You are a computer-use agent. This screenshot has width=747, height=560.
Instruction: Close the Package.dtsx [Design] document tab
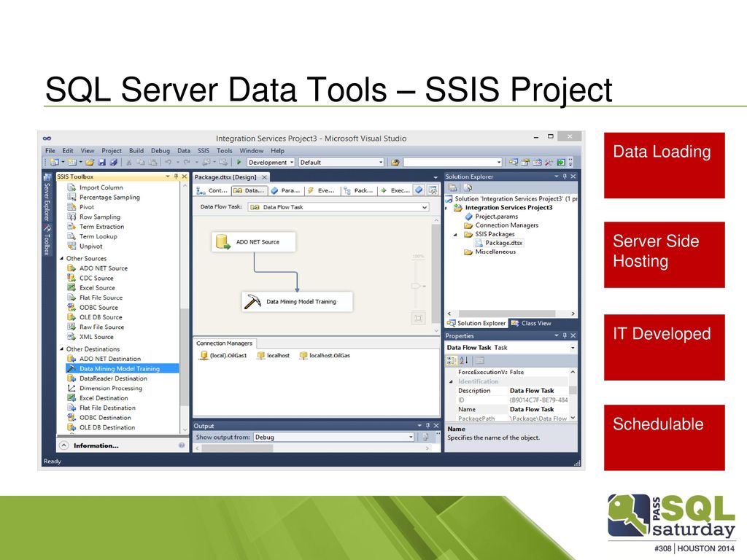click(x=264, y=177)
